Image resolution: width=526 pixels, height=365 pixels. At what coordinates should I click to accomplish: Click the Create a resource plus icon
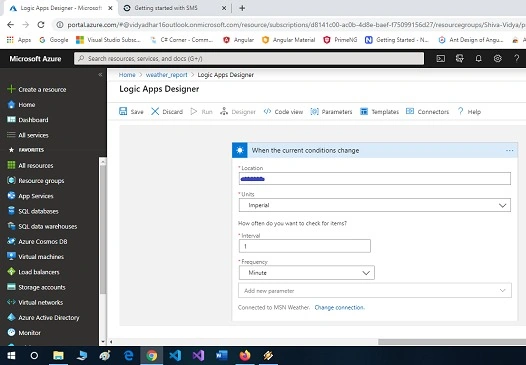pos(11,89)
